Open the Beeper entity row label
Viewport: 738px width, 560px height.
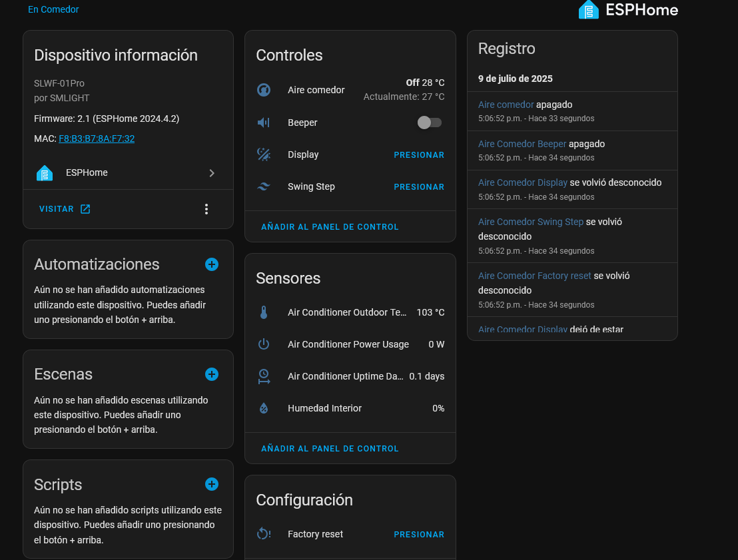pos(302,123)
